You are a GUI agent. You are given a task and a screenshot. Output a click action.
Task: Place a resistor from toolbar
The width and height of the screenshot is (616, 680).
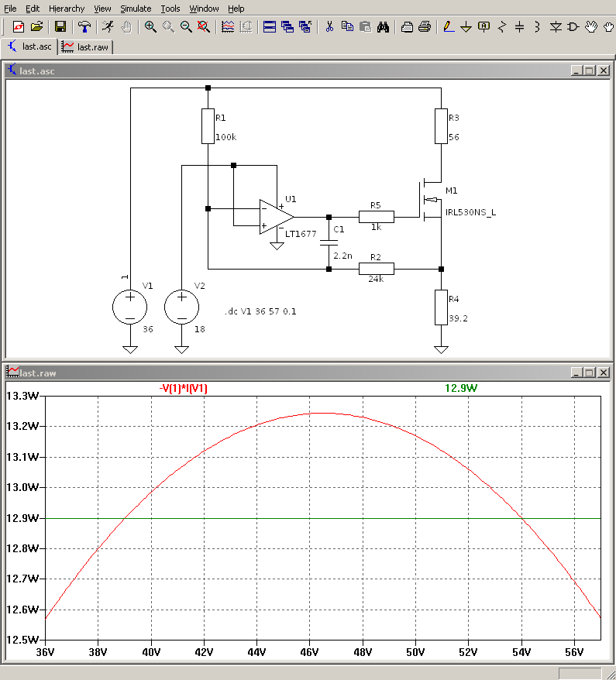(x=502, y=27)
